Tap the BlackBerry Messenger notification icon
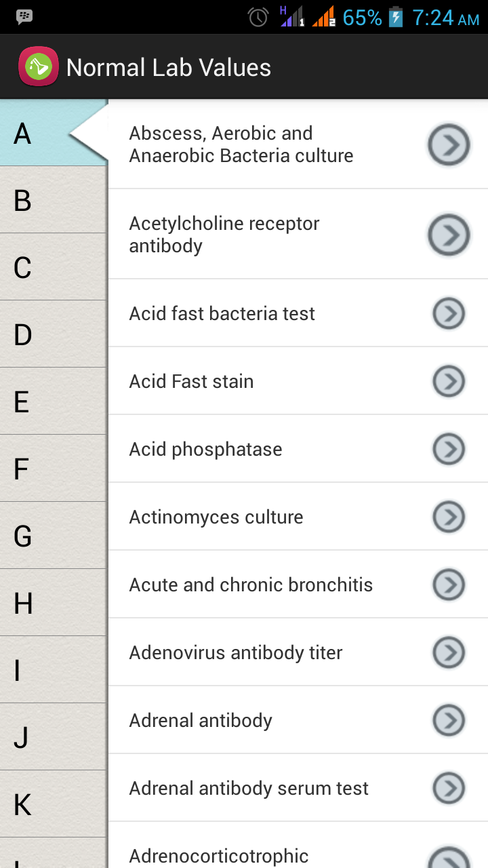This screenshot has height=868, width=488. (x=24, y=17)
